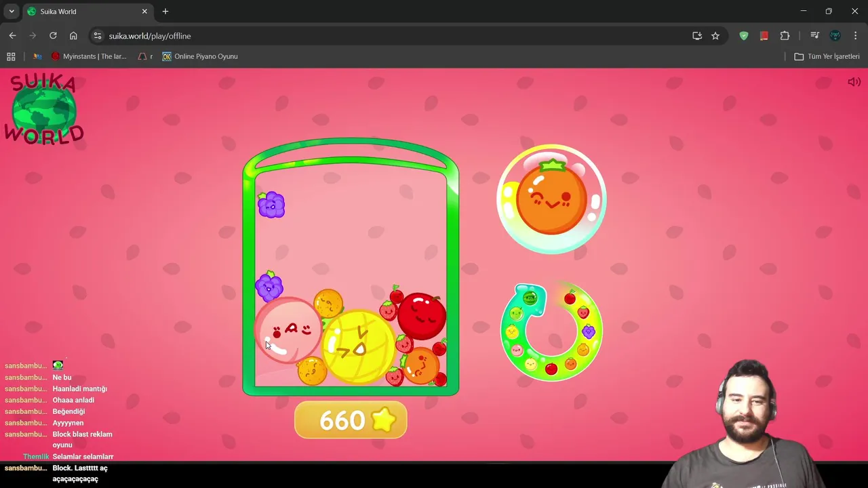
Task: Go back to the previous page
Action: 12,36
